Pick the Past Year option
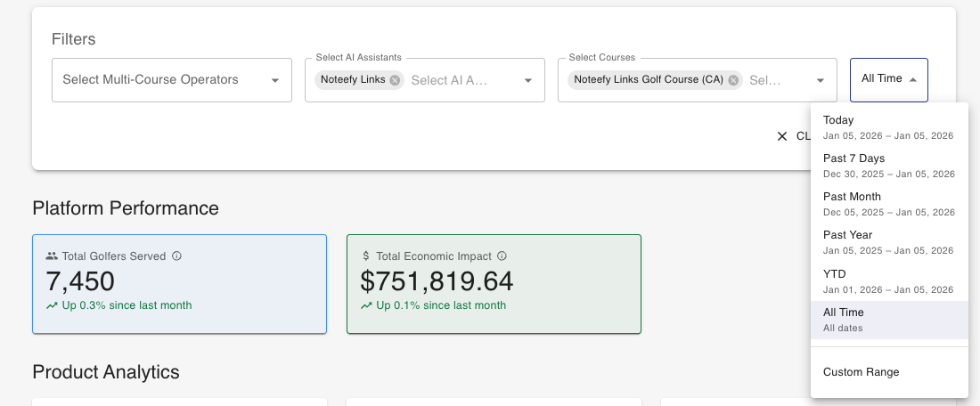The width and height of the screenshot is (980, 406). (x=888, y=242)
